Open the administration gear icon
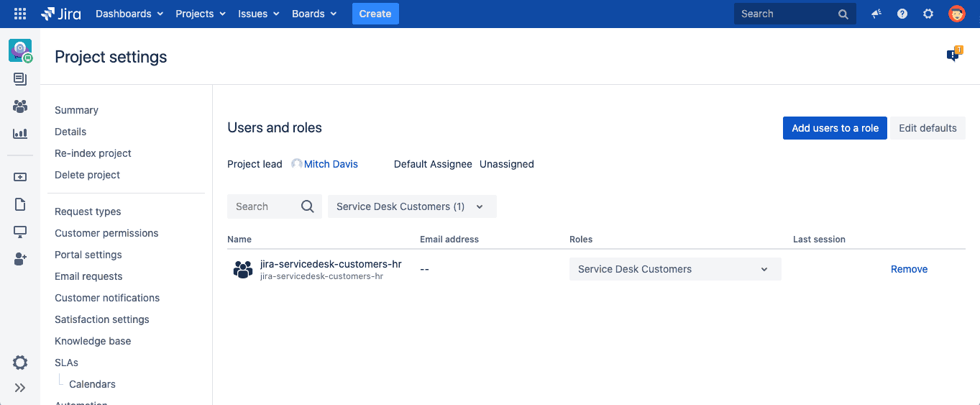980x405 pixels. tap(928, 14)
